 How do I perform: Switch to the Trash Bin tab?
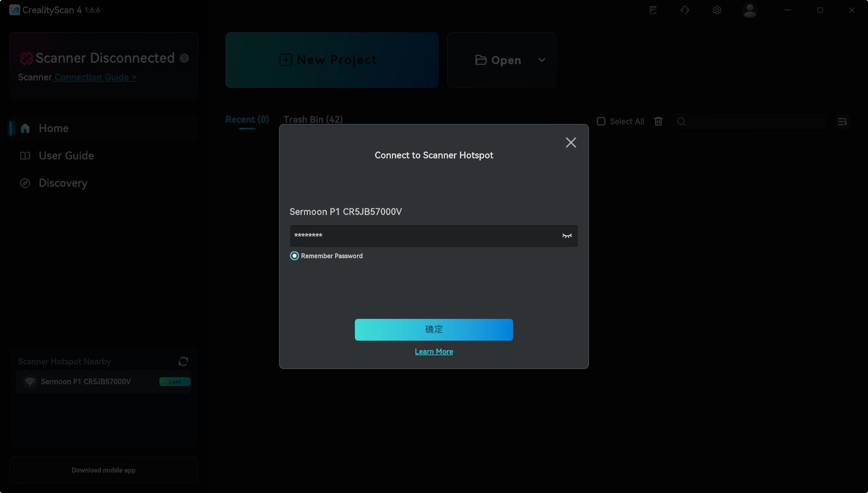pyautogui.click(x=313, y=120)
